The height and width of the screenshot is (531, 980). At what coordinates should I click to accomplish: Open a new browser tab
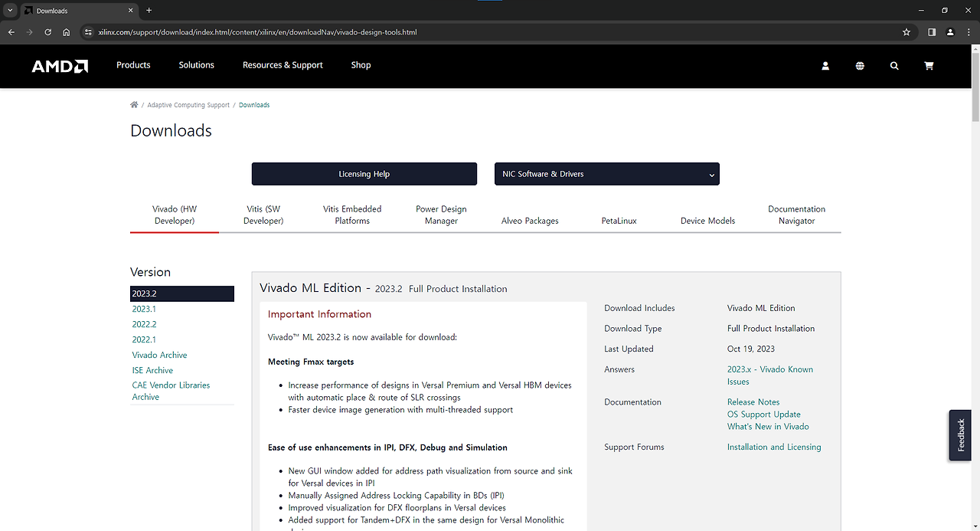pyautogui.click(x=149, y=11)
